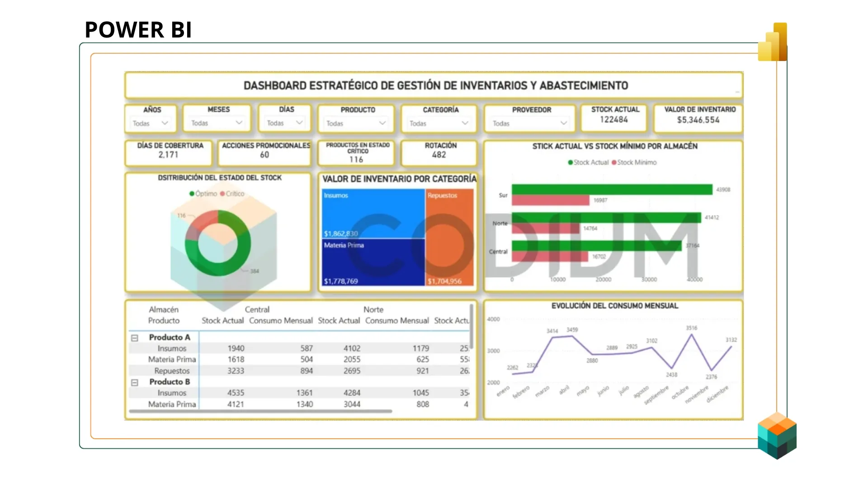
Task: Click the VALOR DE INVENTARIO POR CATEGORÍA title
Action: tap(399, 179)
